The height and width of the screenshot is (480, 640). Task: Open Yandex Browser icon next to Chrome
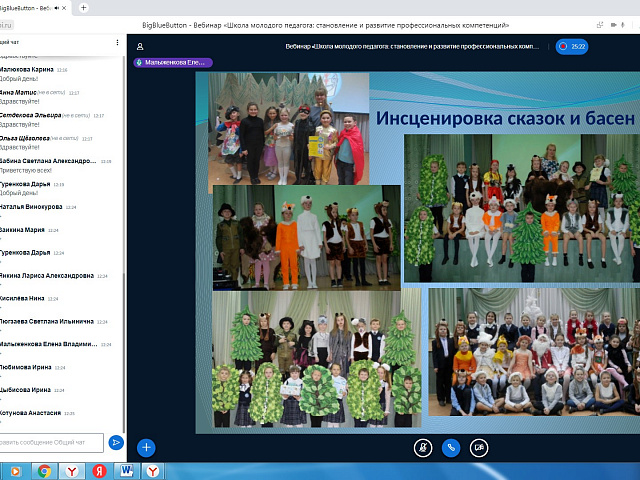click(72, 471)
